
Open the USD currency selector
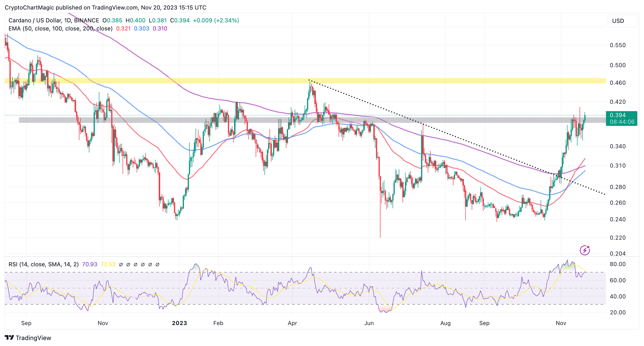[x=622, y=21]
